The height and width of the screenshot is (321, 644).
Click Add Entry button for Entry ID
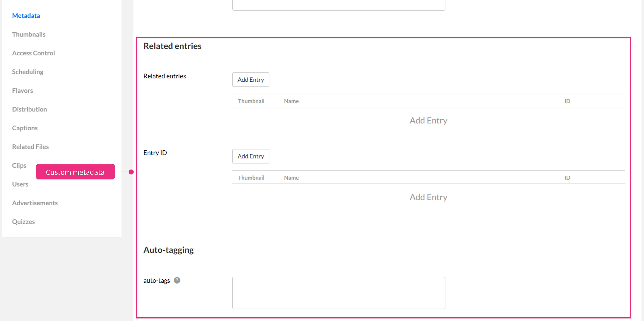[251, 156]
